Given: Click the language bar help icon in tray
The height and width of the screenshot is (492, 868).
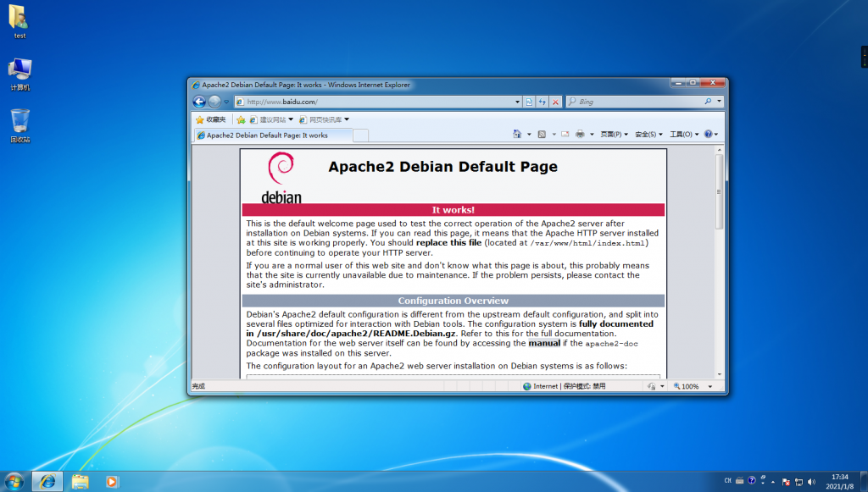Looking at the screenshot, I should point(751,480).
